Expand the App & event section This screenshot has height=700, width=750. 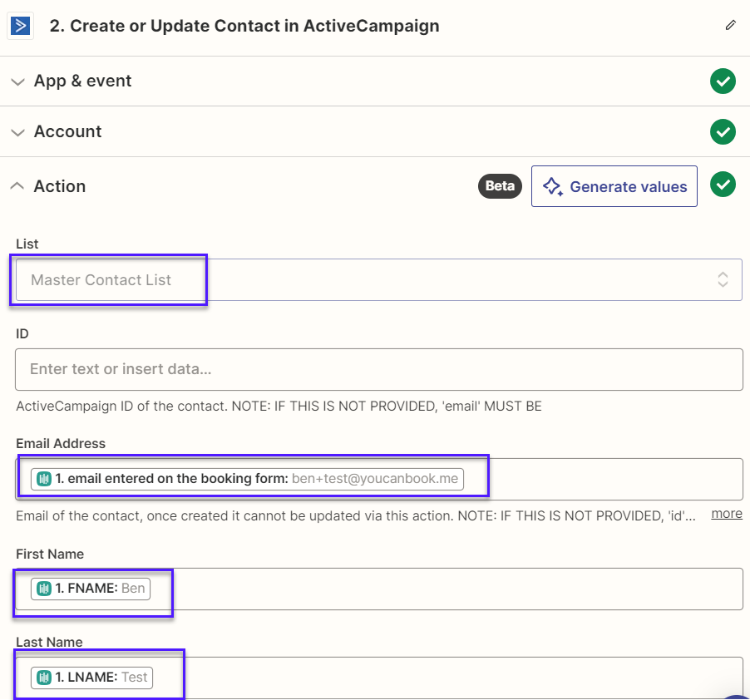(17, 81)
